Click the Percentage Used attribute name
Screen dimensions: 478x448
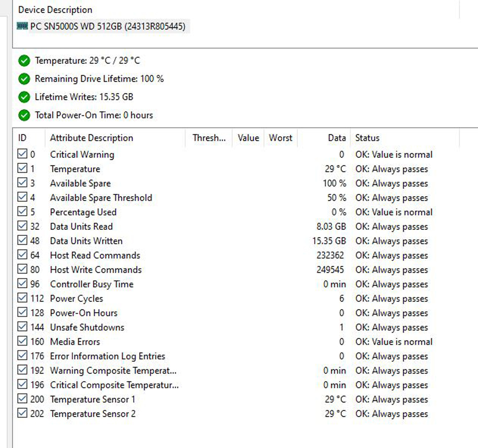(x=83, y=212)
